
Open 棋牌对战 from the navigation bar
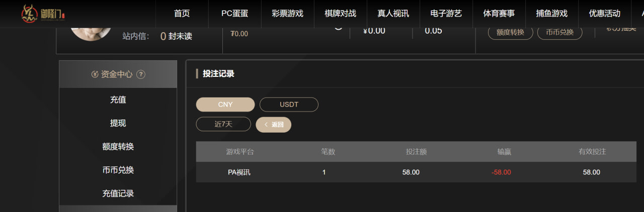pyautogui.click(x=340, y=14)
